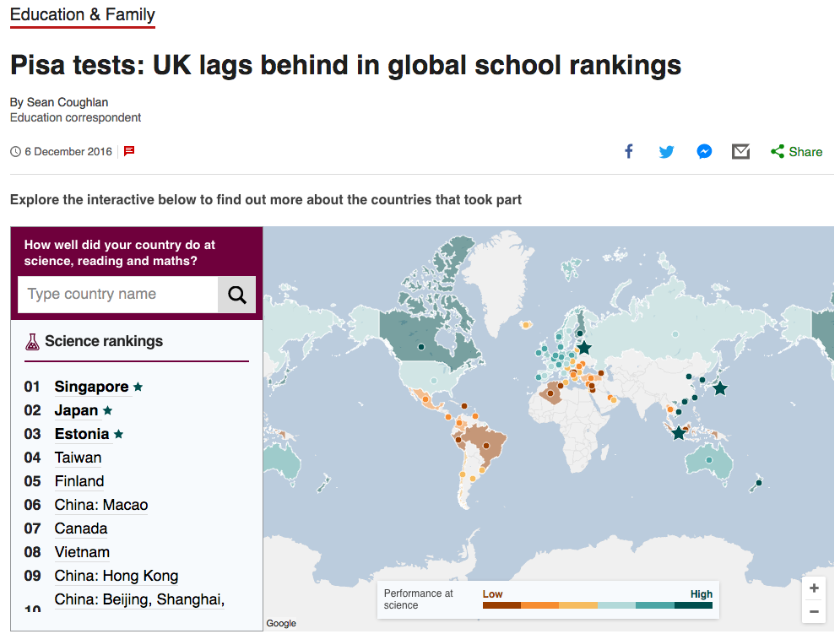Image resolution: width=840 pixels, height=634 pixels.
Task: Choose Estonia from the rankings
Action: tap(82, 434)
